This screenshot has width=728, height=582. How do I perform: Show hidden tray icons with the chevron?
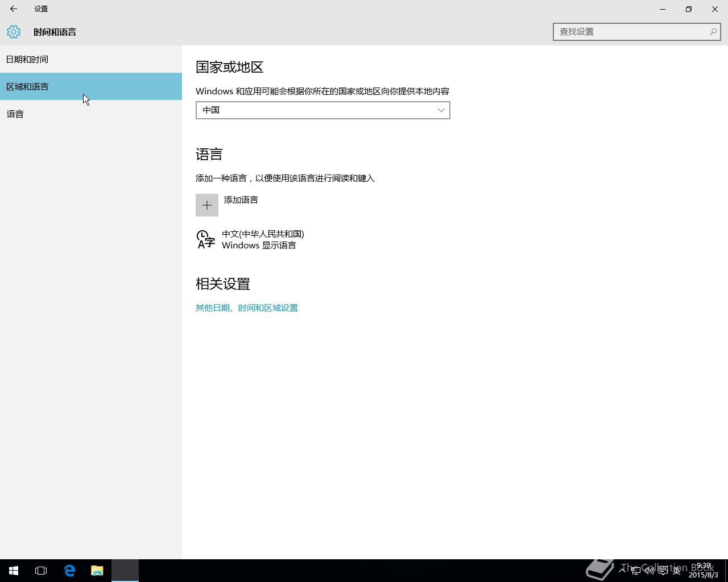623,570
